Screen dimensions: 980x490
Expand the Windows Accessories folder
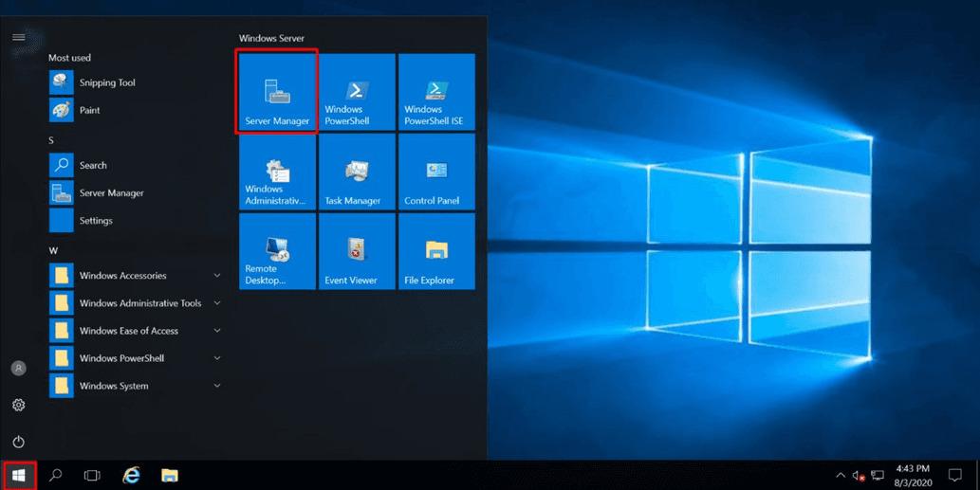[x=136, y=275]
